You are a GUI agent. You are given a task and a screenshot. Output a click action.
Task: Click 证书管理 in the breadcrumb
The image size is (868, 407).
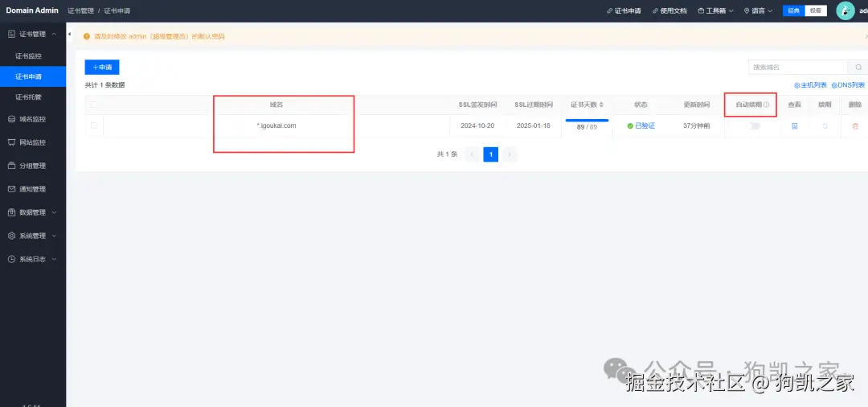[x=81, y=10]
